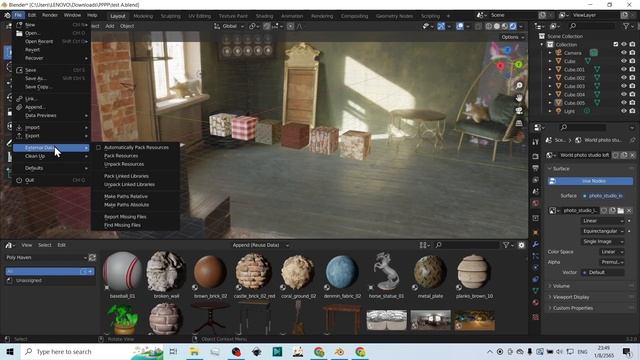Image resolution: width=640 pixels, height=360 pixels.
Task: Switch to wireframe viewport shading
Action: [489, 26]
